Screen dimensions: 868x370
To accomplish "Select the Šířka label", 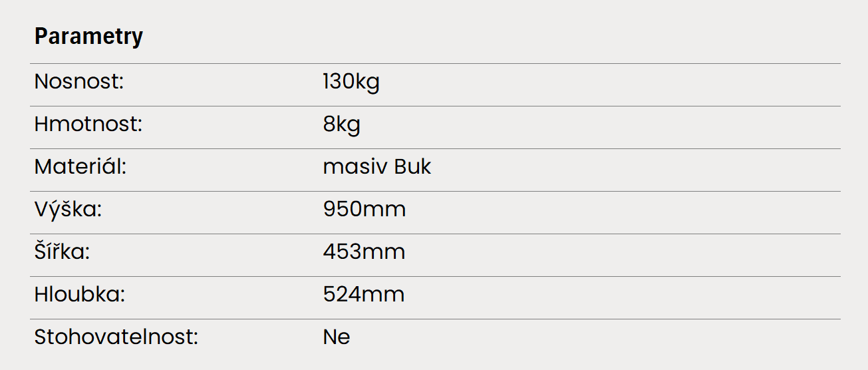I will [62, 252].
